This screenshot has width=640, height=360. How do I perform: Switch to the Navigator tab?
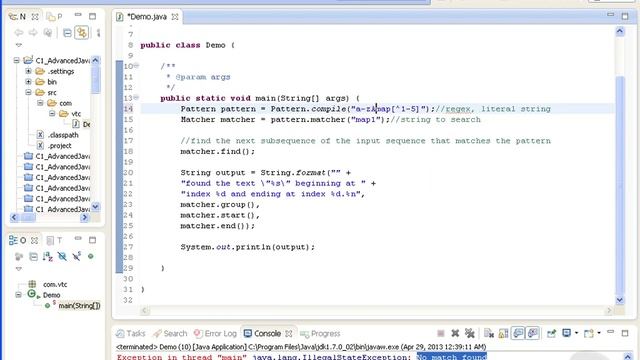coord(18,17)
